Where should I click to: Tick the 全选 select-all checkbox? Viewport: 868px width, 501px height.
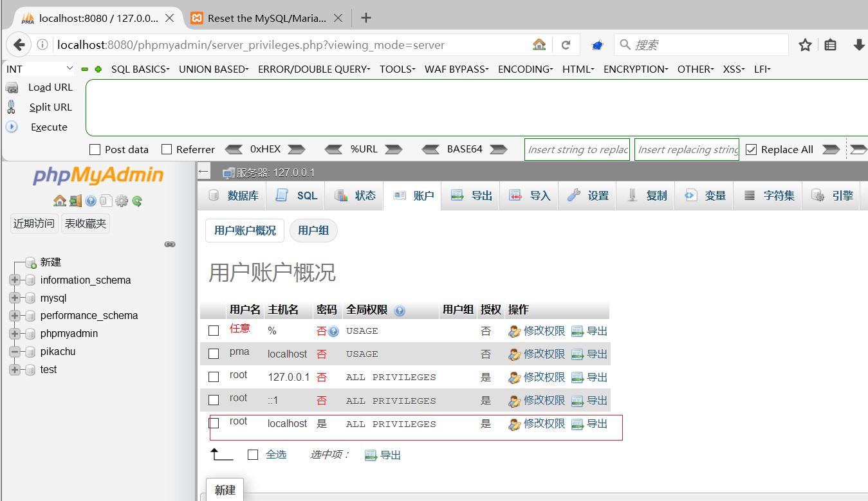(253, 455)
